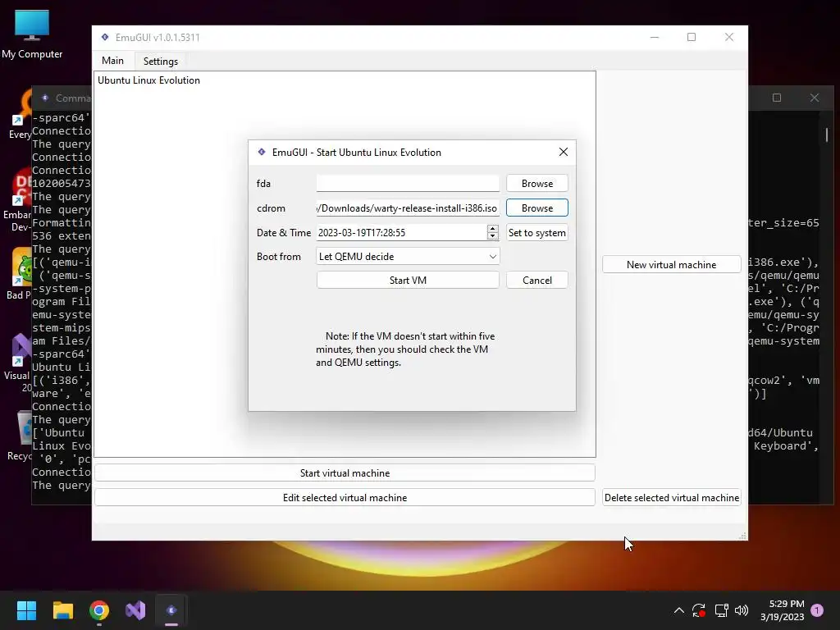Select Ubuntu Linux Evolution in VM list

[149, 80]
